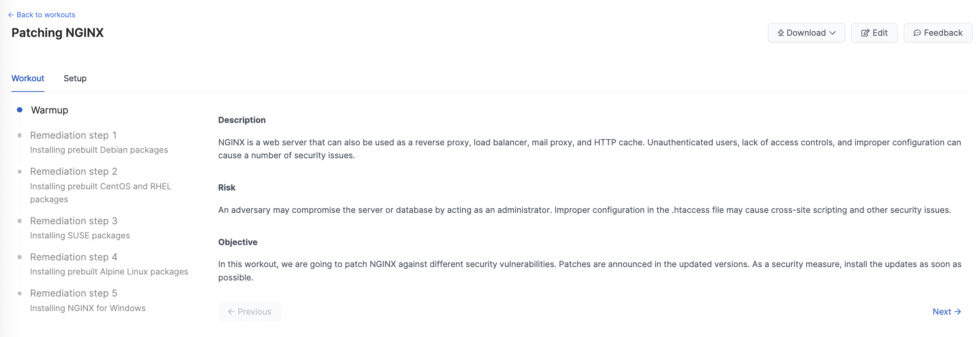Image resolution: width=980 pixels, height=337 pixels.
Task: Choose Remediation step 5 NGINX for Windows
Action: click(88, 300)
